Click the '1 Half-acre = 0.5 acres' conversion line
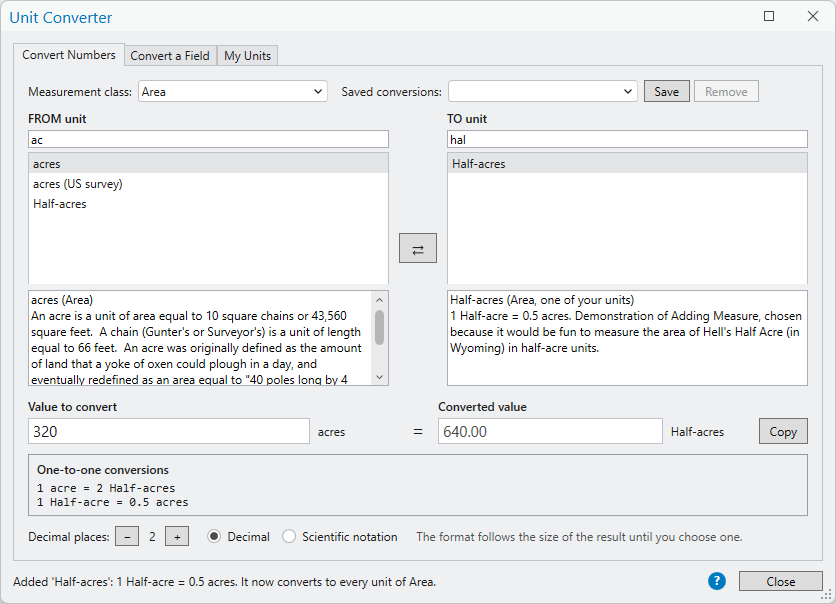 click(x=112, y=502)
